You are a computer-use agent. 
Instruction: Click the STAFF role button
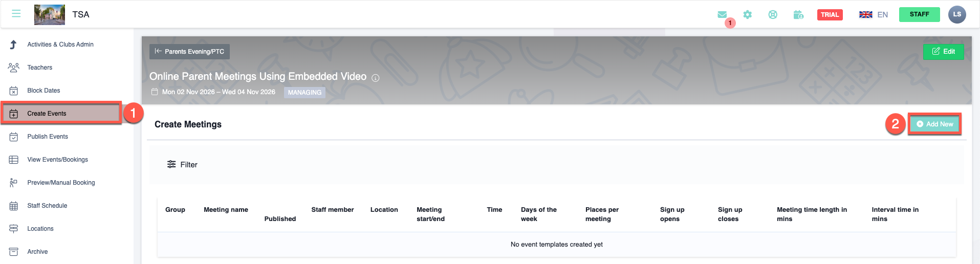point(919,14)
